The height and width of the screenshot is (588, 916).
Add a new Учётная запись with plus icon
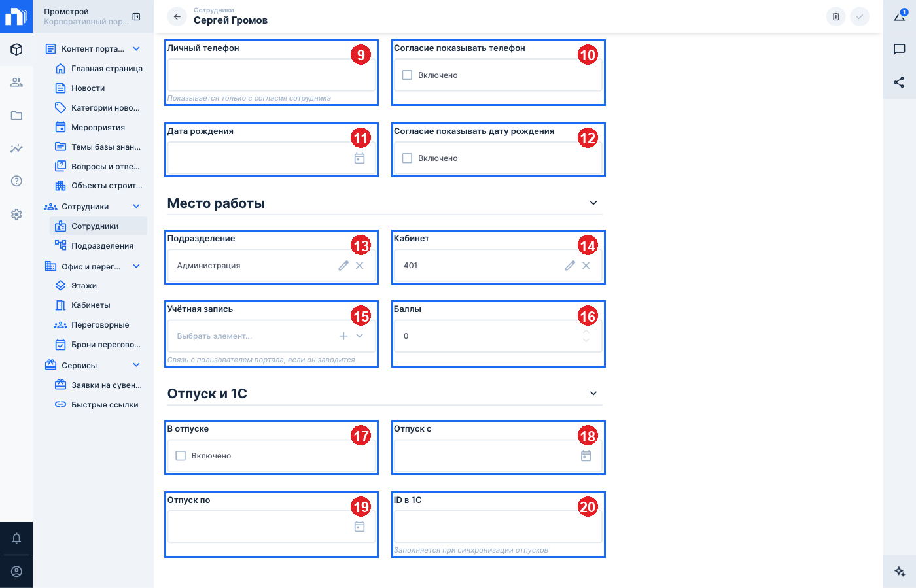coord(343,336)
